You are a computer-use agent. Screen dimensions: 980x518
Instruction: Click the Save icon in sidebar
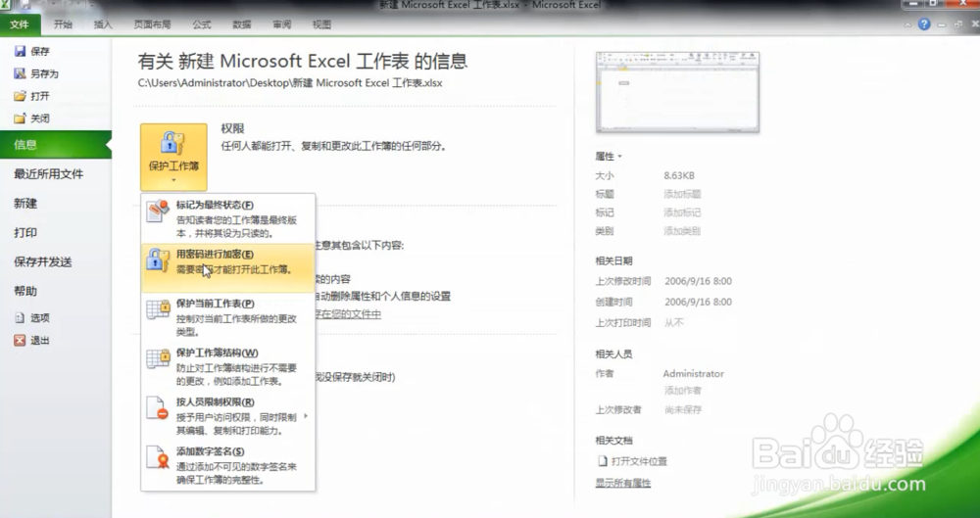(x=20, y=51)
